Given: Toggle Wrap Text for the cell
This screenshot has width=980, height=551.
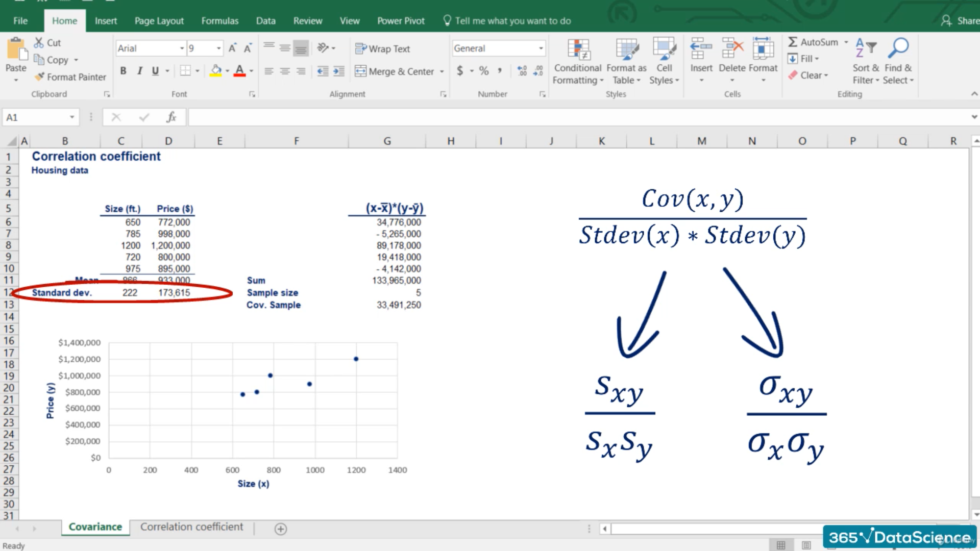Looking at the screenshot, I should (383, 49).
